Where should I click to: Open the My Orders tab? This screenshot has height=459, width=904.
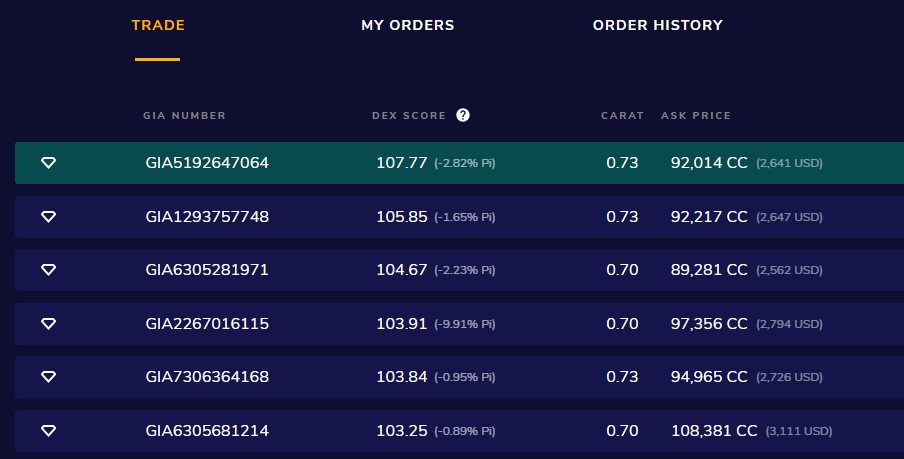pos(408,25)
